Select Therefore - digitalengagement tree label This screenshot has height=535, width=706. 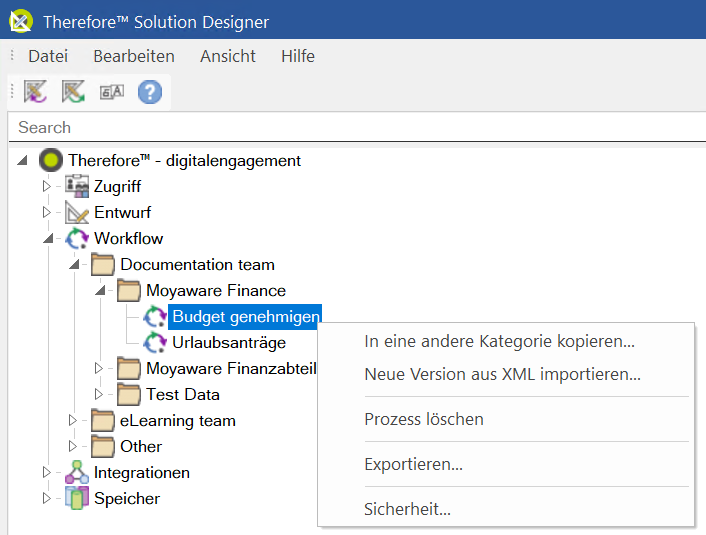click(x=184, y=160)
